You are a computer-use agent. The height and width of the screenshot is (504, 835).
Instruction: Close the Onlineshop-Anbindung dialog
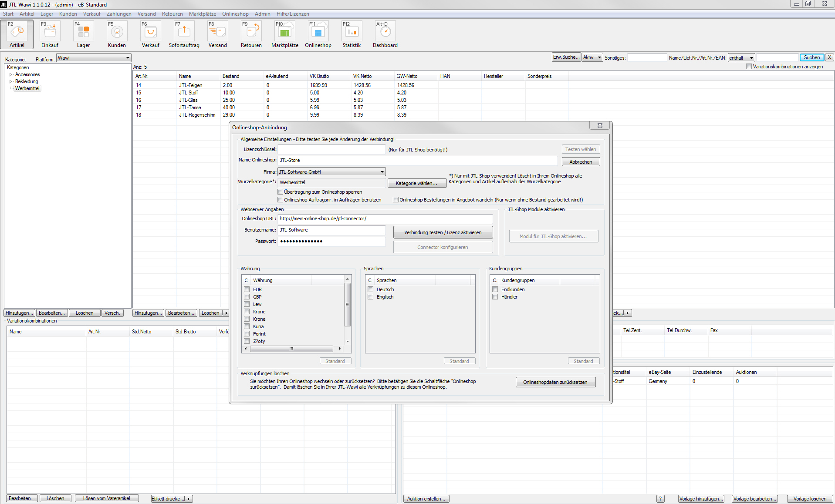point(600,125)
